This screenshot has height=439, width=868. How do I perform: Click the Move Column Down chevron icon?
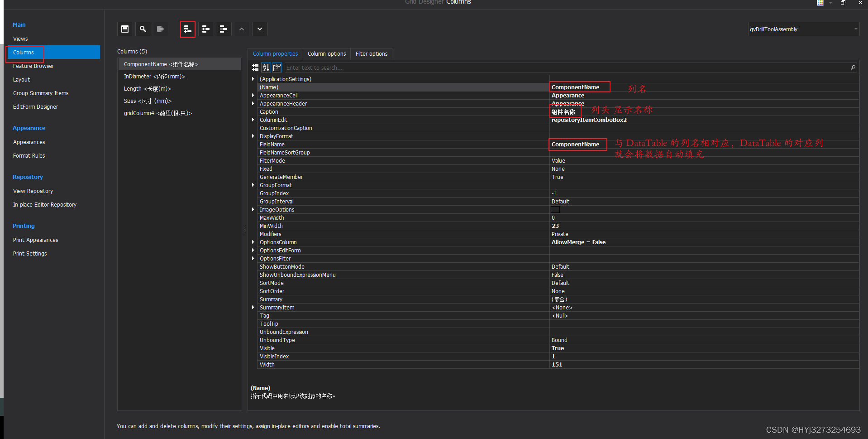tap(259, 29)
